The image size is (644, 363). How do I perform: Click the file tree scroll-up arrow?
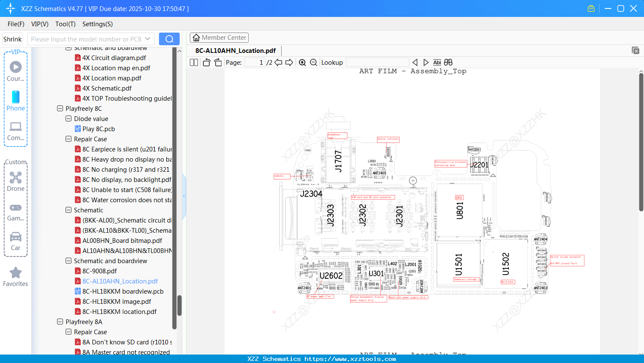[x=179, y=51]
